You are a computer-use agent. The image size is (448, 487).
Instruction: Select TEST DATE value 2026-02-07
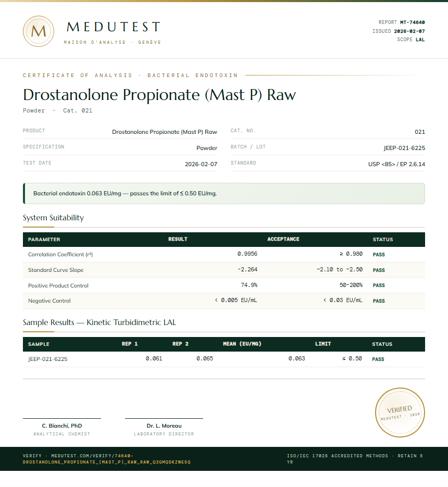(201, 164)
